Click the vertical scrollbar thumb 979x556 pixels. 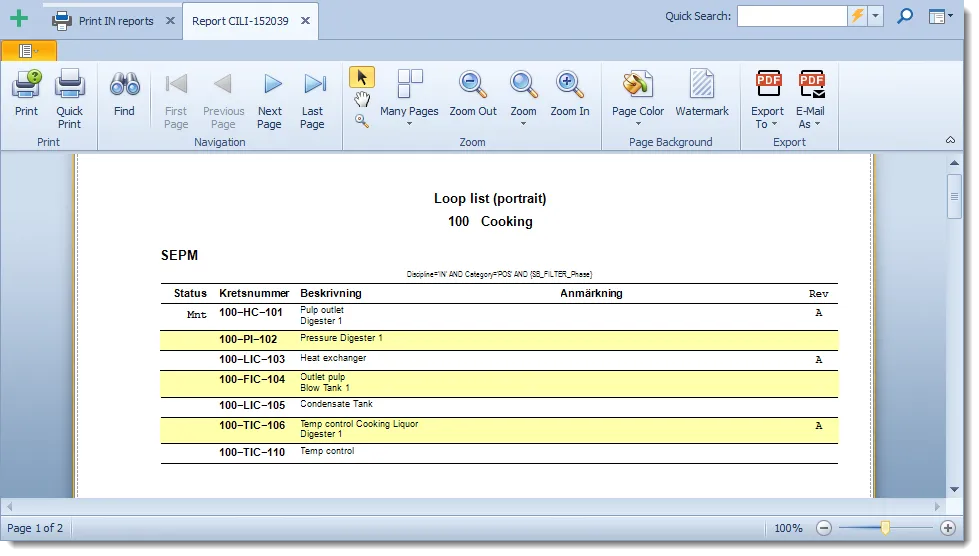(x=954, y=197)
